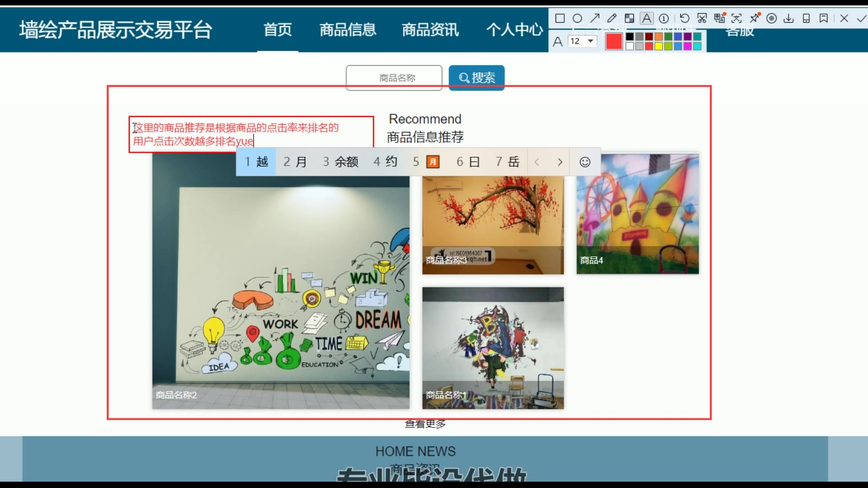This screenshot has height=488, width=868.
Task: Send the screenshot to phone icon
Action: (x=806, y=18)
